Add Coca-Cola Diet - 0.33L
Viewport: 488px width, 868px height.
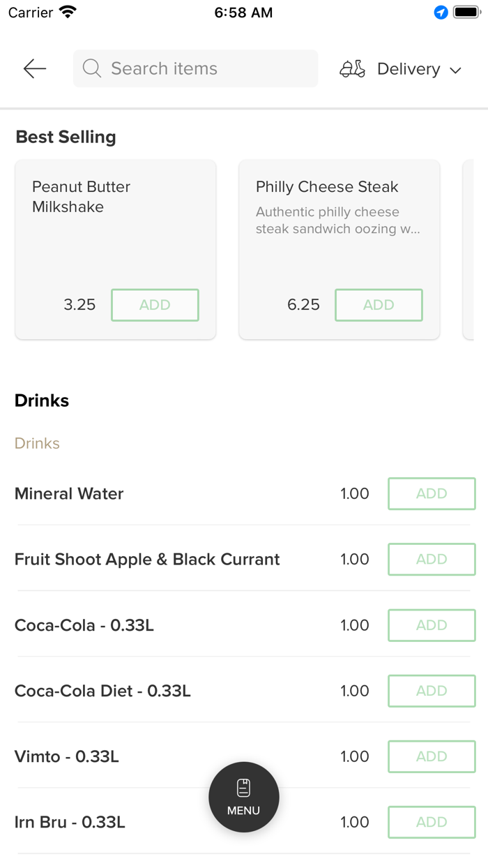pos(432,691)
